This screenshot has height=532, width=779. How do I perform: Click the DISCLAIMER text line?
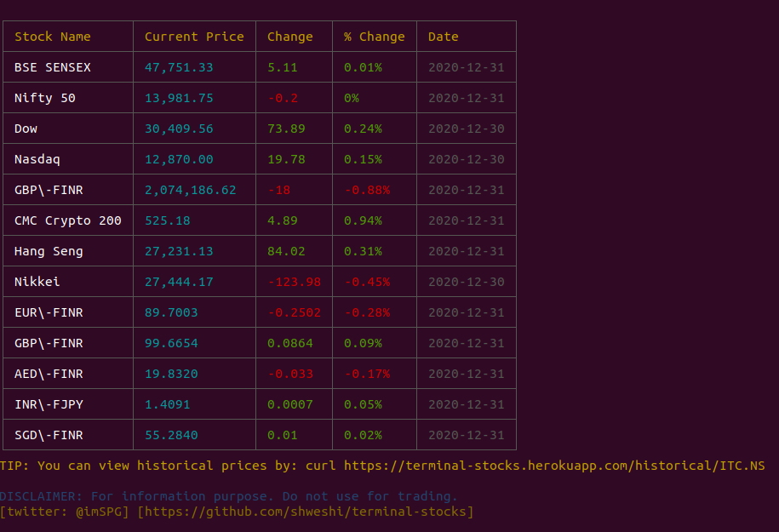(x=230, y=496)
